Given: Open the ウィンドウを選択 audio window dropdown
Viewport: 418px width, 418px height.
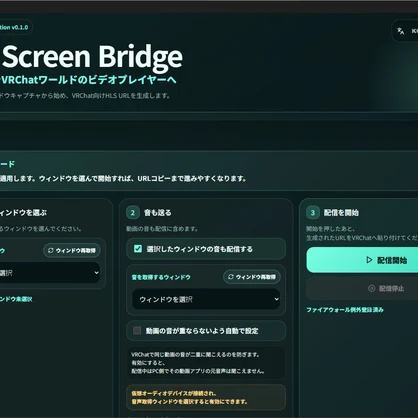Looking at the screenshot, I should pos(206,299).
